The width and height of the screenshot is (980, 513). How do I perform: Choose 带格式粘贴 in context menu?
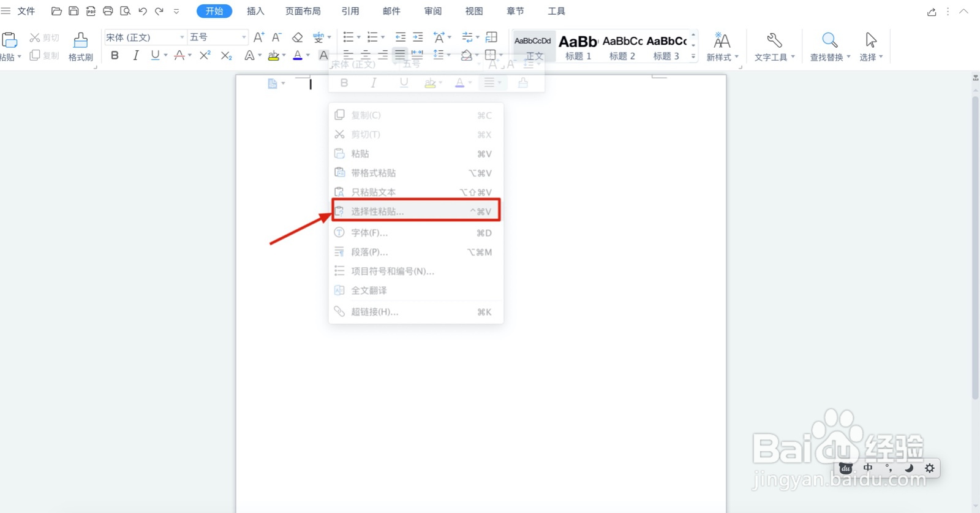pos(416,173)
